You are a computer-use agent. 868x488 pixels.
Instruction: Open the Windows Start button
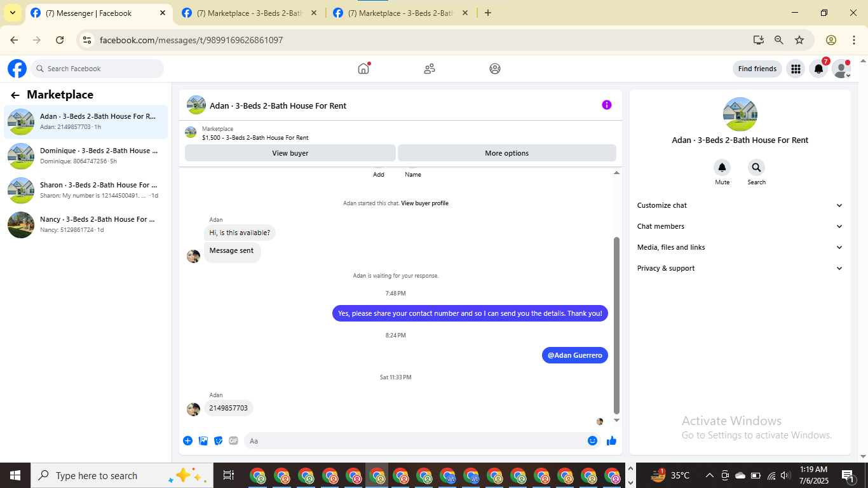pos(15,475)
